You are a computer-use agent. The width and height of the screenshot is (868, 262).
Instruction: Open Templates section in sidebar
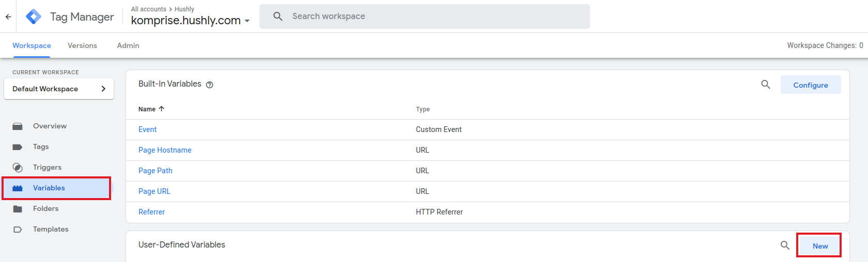point(51,229)
